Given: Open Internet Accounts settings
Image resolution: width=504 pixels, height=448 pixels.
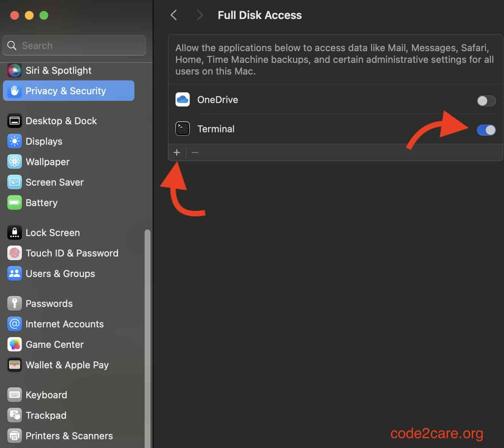Looking at the screenshot, I should 64,324.
